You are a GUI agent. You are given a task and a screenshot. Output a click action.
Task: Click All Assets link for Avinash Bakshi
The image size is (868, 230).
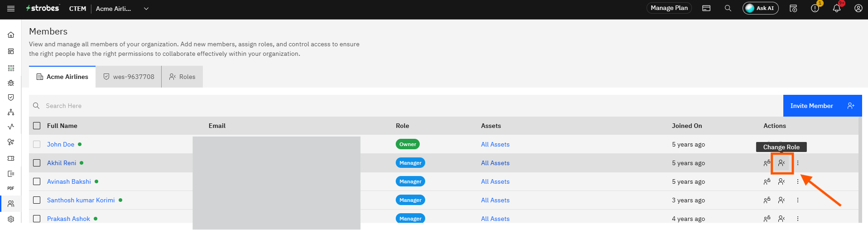(495, 181)
